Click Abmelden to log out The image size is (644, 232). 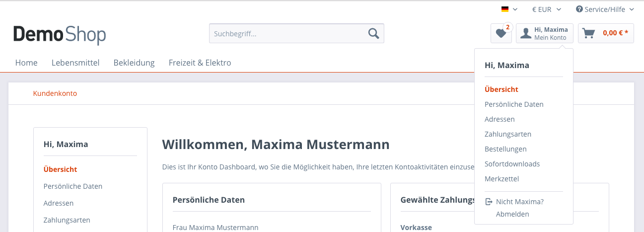(x=512, y=214)
